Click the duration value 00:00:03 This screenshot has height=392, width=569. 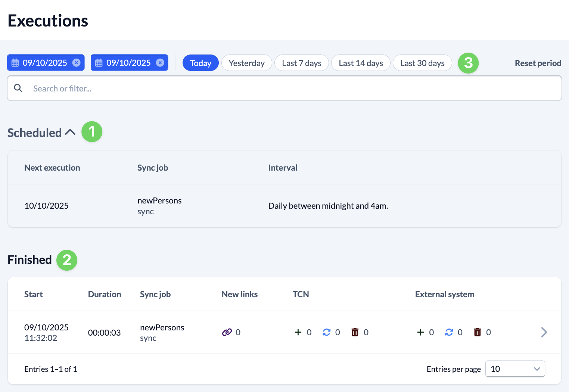point(104,332)
